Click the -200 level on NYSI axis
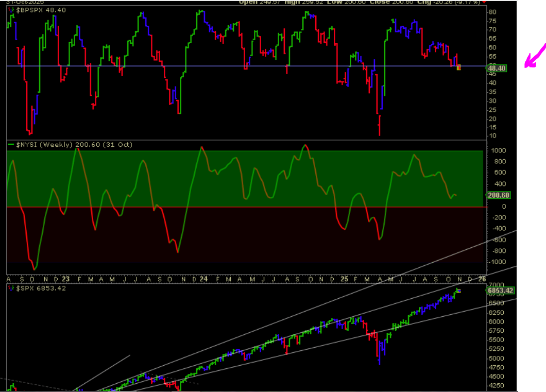The image size is (546, 392). 499,217
